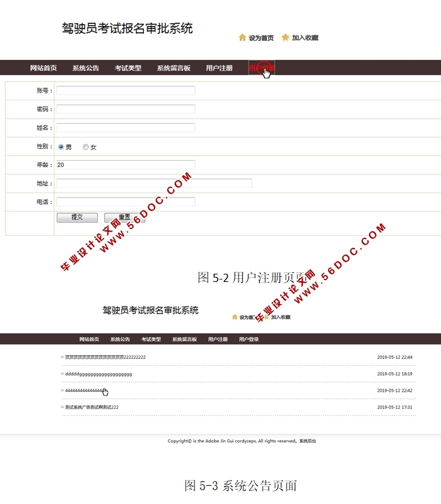The height and width of the screenshot is (504, 441).
Task: Go to 考试类型 in the registration page navbar
Action: click(128, 68)
